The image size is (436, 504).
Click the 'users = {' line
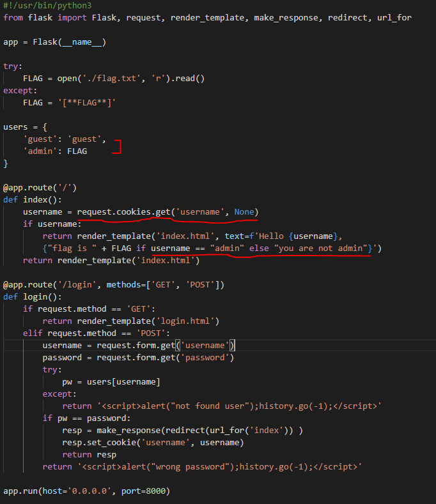25,127
